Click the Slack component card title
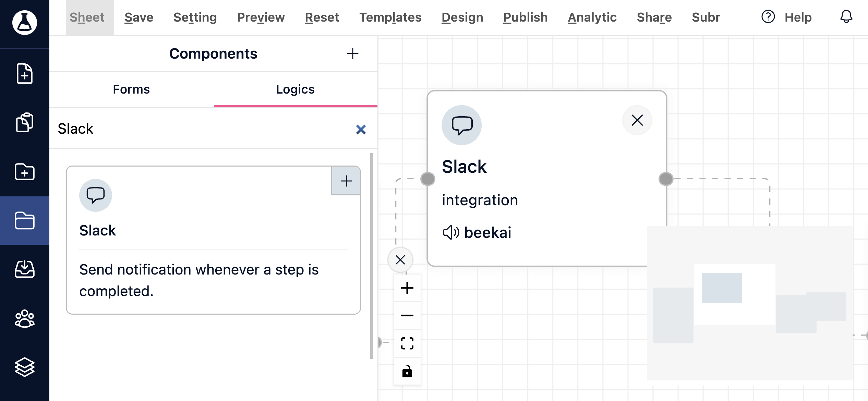This screenshot has width=868, height=401. point(97,230)
